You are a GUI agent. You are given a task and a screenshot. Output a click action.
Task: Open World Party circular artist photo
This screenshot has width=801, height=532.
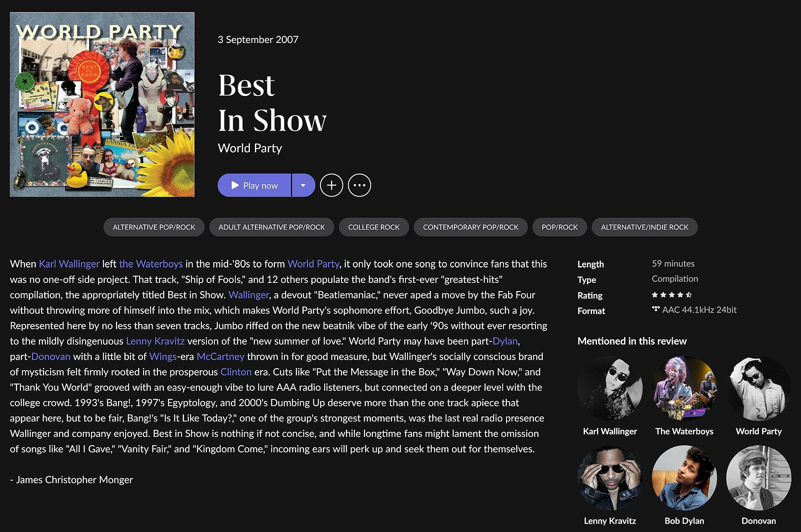click(759, 388)
